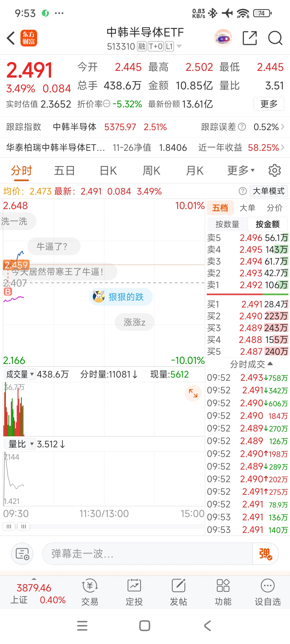
Task: Open 折价率 info bubble icon
Action: click(x=107, y=104)
